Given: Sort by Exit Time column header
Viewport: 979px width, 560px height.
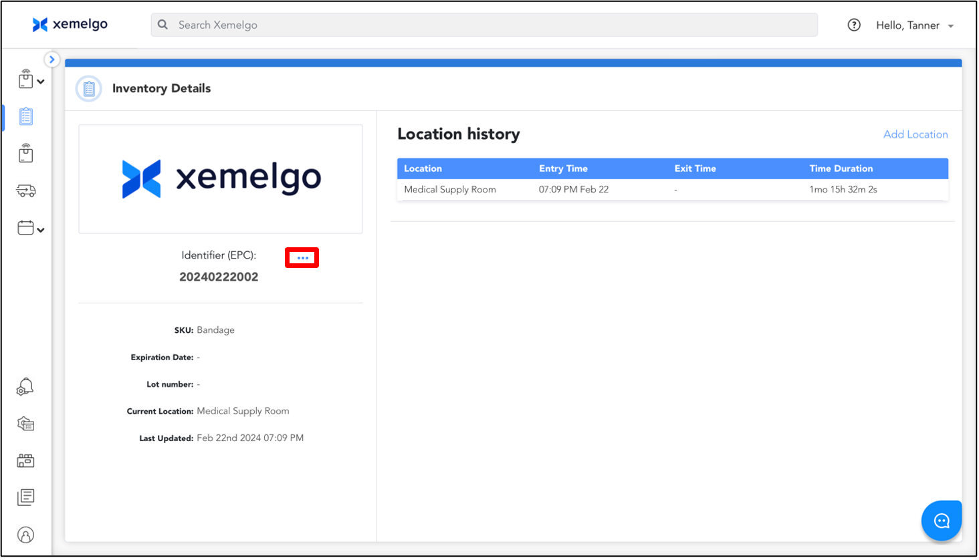Looking at the screenshot, I should 695,168.
